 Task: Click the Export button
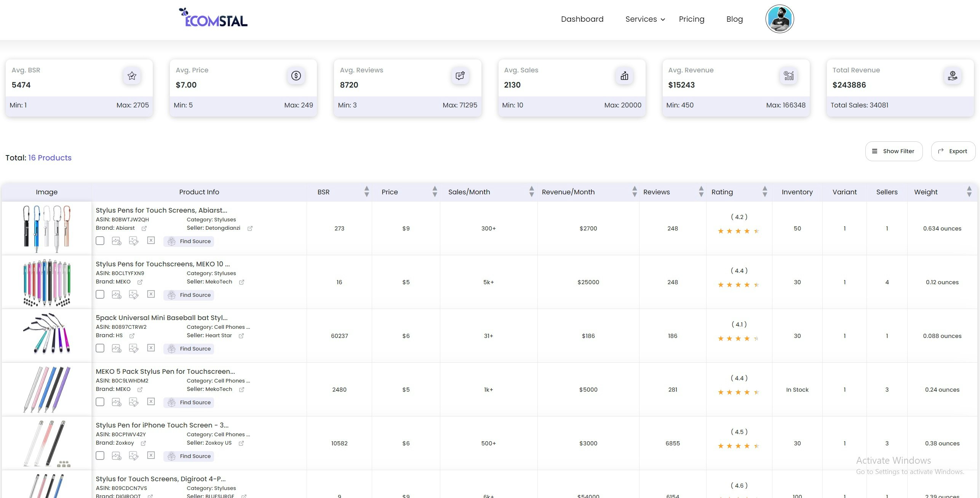(953, 151)
